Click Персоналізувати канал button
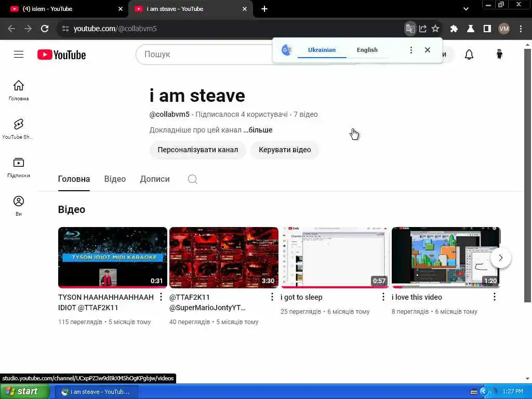 click(198, 150)
